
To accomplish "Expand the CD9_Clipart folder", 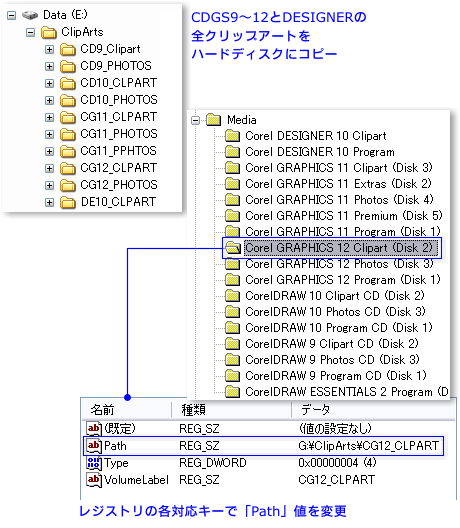I will pos(50,50).
